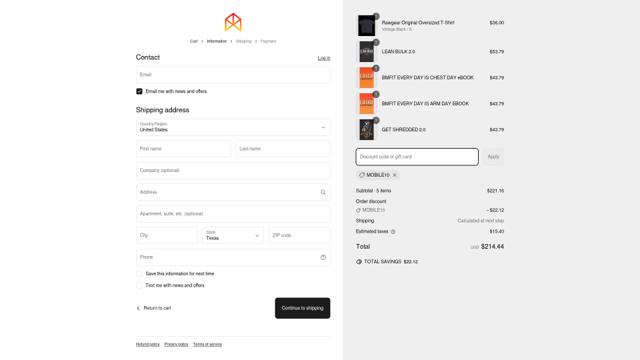640x360 pixels.
Task: Select the Shipping breadcrumb step
Action: (243, 41)
